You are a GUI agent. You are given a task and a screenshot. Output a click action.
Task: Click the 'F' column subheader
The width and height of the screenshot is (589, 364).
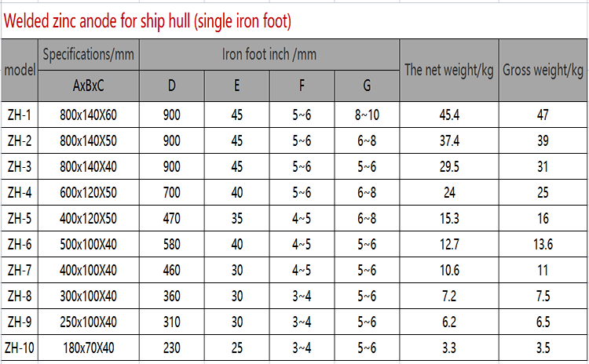pyautogui.click(x=302, y=86)
